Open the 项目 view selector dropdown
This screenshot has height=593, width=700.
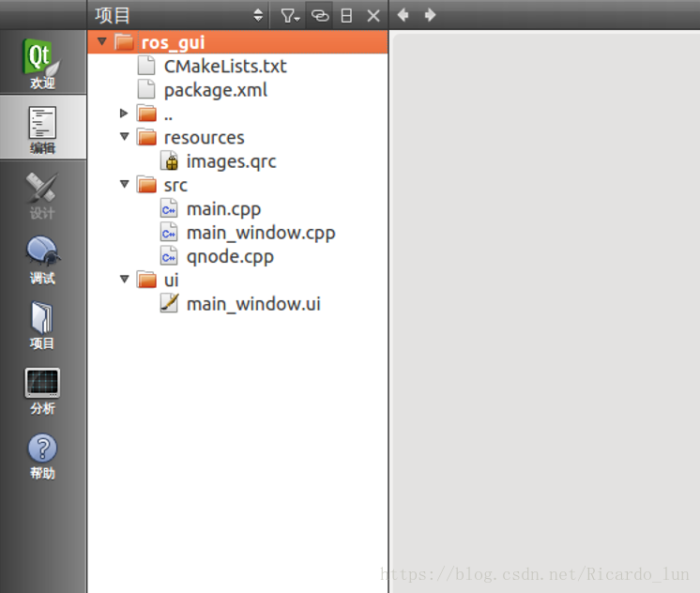178,16
